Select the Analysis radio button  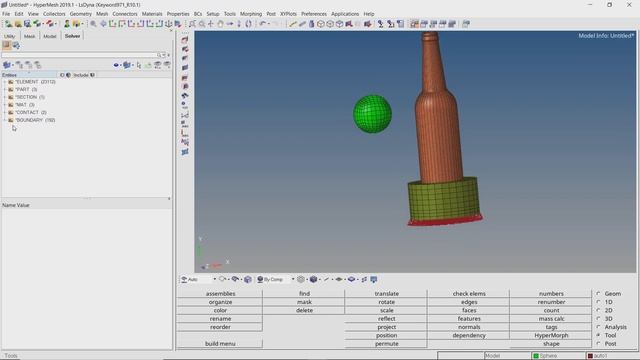[598, 327]
